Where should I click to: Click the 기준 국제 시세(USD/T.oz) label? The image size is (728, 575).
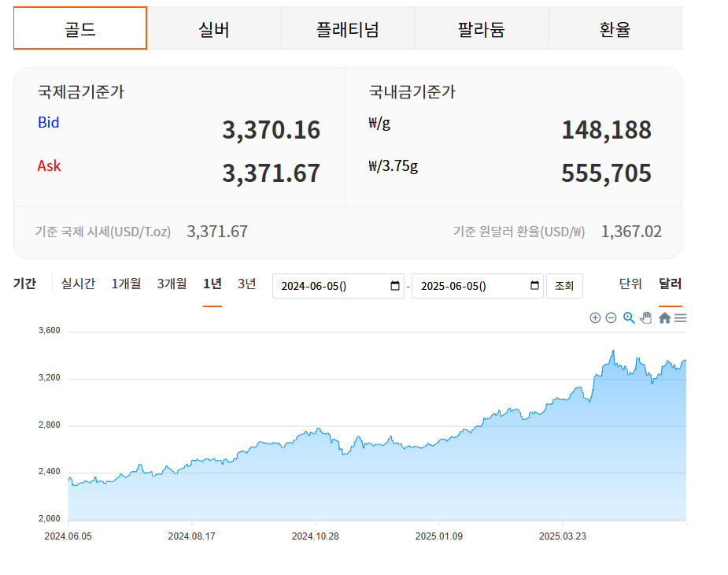(x=103, y=232)
